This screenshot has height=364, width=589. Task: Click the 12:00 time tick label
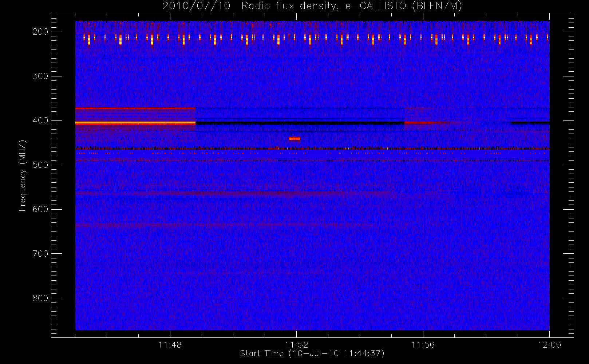tap(549, 345)
